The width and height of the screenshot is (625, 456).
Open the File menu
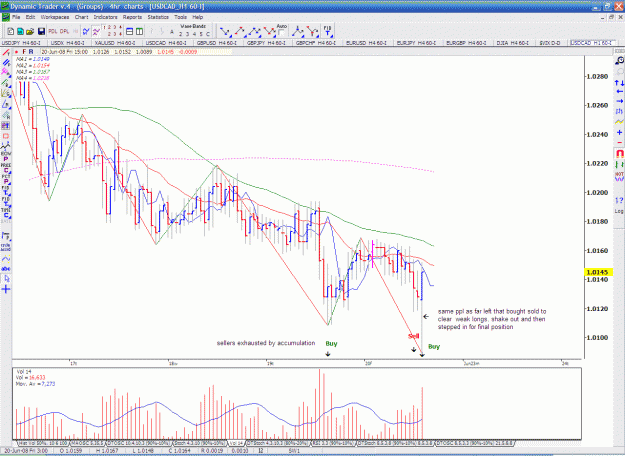[16, 17]
